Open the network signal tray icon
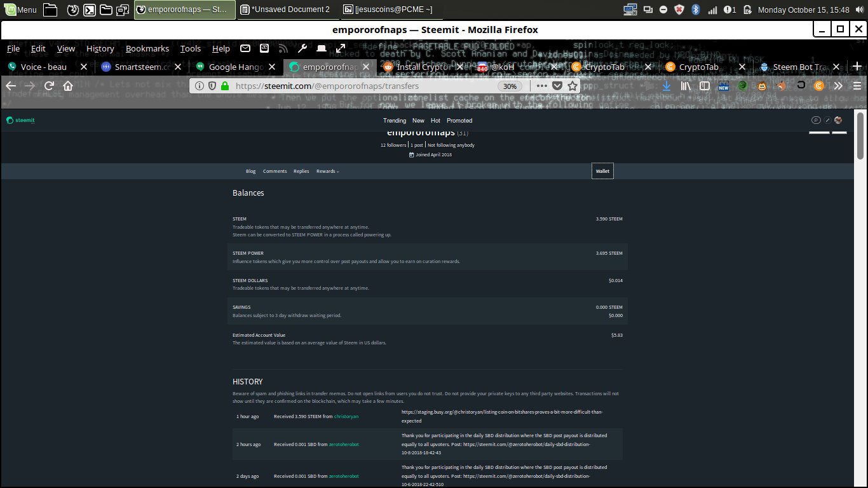 pyautogui.click(x=712, y=10)
